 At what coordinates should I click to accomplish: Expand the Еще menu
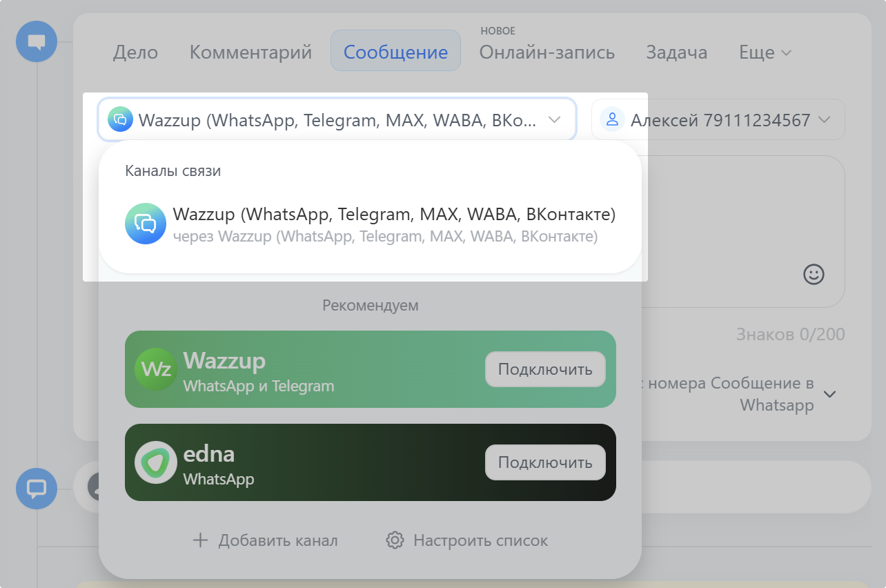point(765,52)
